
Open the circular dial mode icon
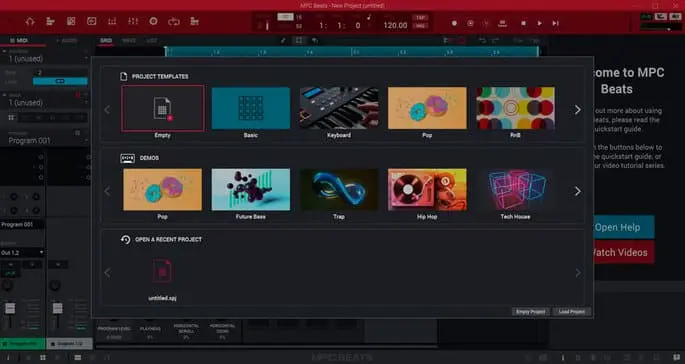click(x=153, y=21)
